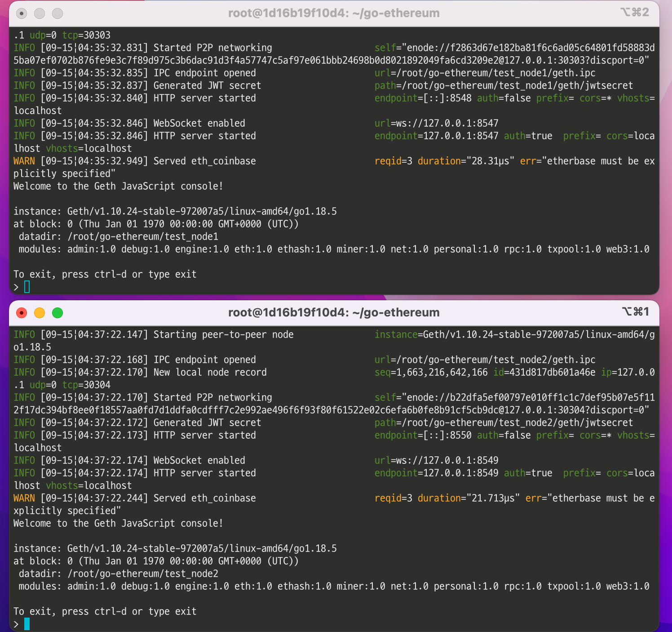
Task: Click 'To exit, press ctrl-d' in bottom terminal
Action: (105, 611)
